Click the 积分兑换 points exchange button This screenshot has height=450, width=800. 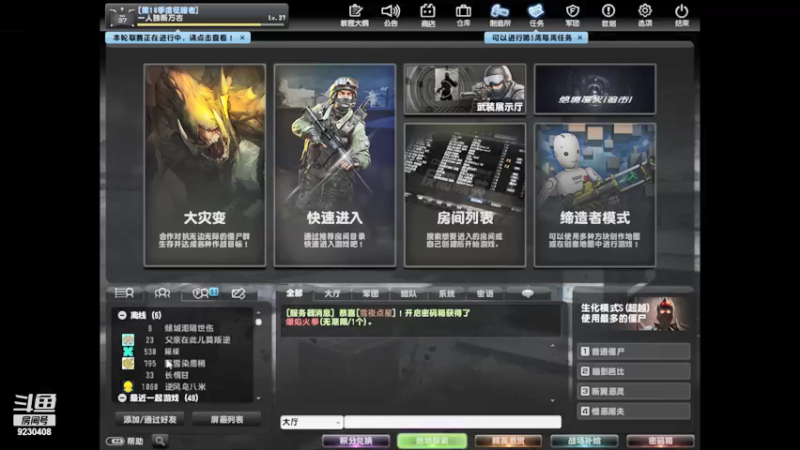(x=356, y=441)
